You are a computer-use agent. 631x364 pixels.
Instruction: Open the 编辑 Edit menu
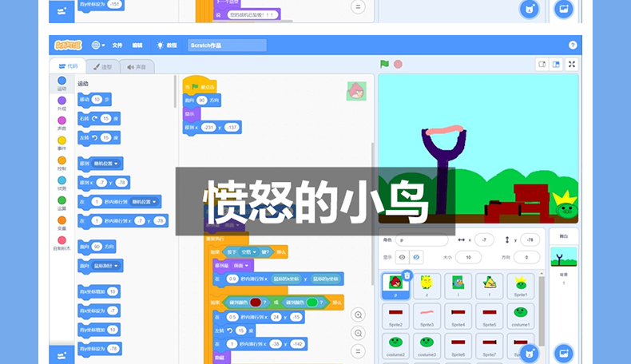point(137,45)
